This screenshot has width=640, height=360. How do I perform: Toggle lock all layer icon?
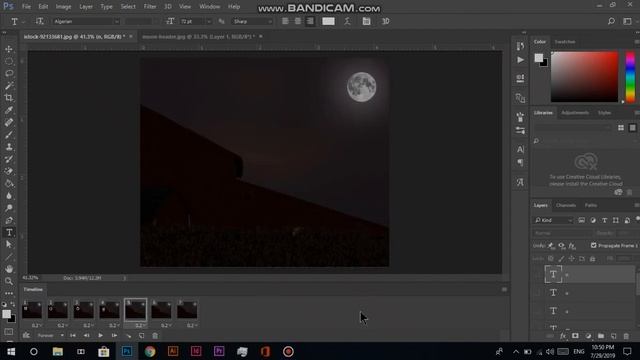[592, 259]
